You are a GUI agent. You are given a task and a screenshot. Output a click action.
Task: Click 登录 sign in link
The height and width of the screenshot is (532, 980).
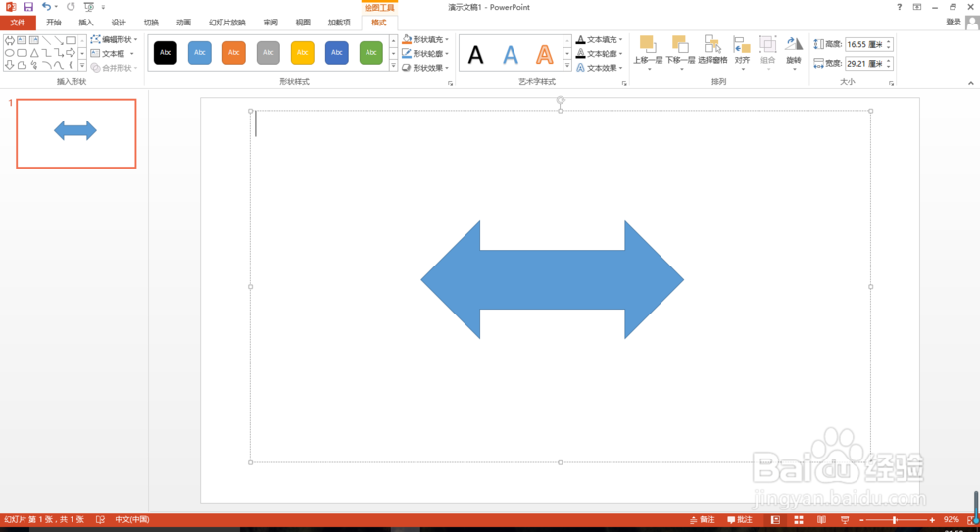coord(954,22)
